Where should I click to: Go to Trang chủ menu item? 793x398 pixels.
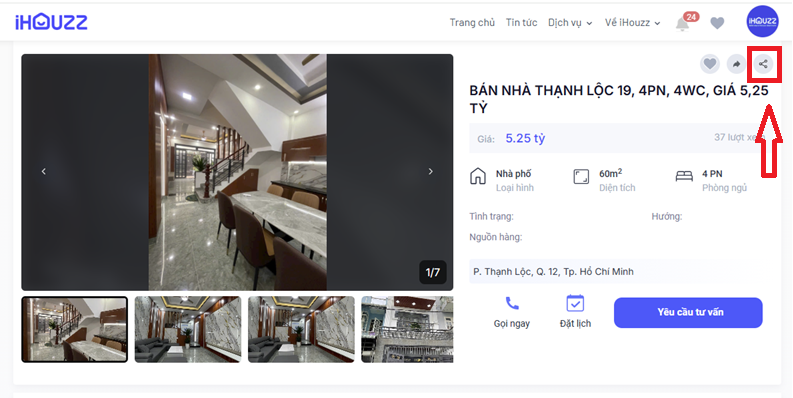pos(472,23)
